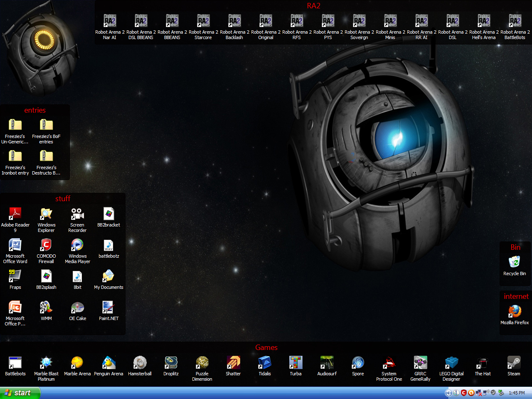Open Windows Media Player shortcut
The width and height of the screenshot is (532, 399).
point(77,245)
